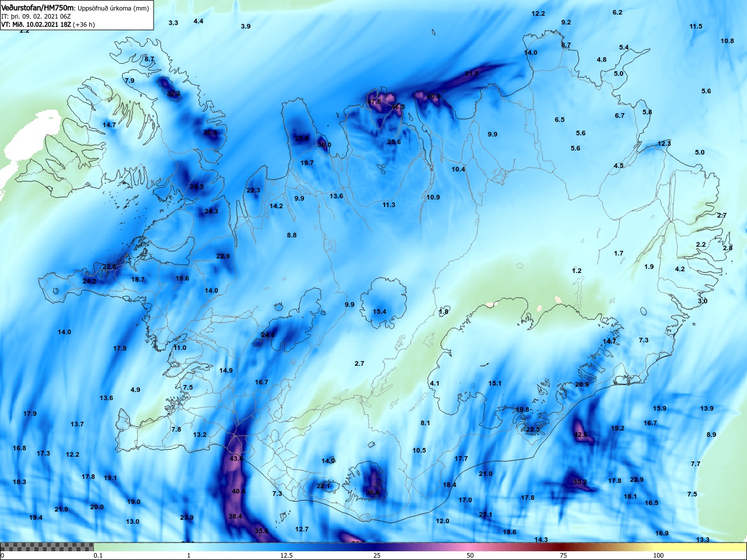Click the precipitation value 6.7
Image resolution: width=747 pixels, height=560 pixels.
[620, 116]
